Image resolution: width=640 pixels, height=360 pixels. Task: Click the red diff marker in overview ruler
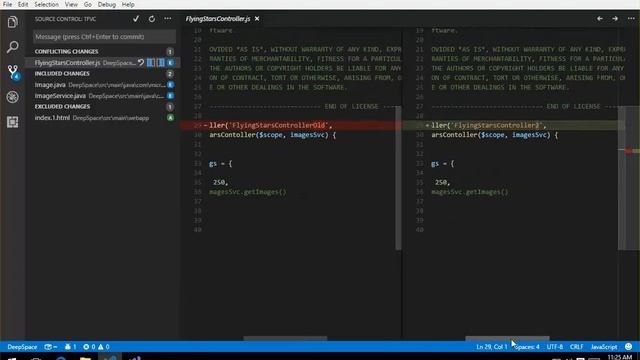coord(629,151)
